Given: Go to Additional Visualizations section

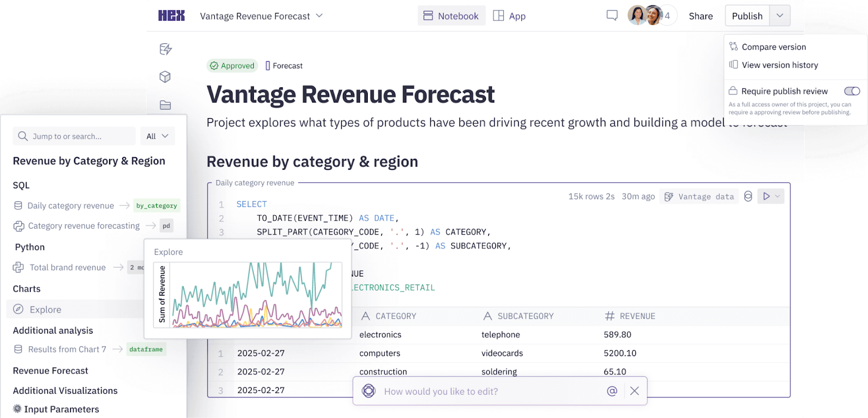Looking at the screenshot, I should point(65,390).
